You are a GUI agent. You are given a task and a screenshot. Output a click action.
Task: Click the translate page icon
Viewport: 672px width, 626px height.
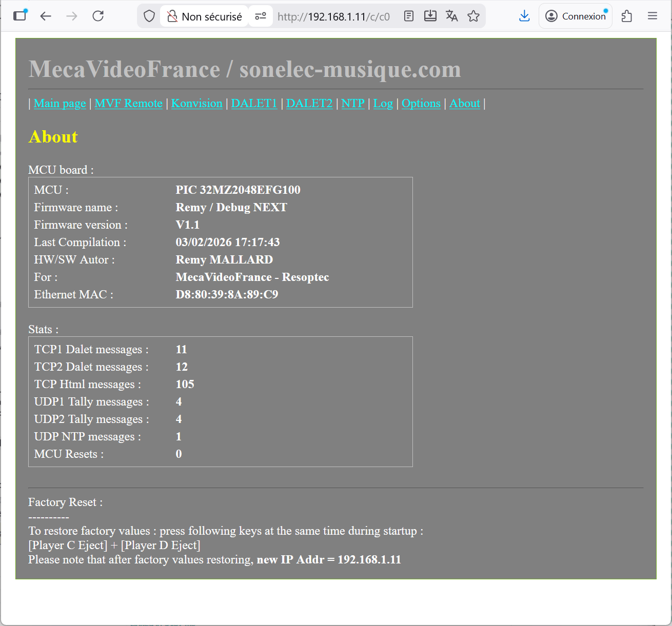pos(451,16)
